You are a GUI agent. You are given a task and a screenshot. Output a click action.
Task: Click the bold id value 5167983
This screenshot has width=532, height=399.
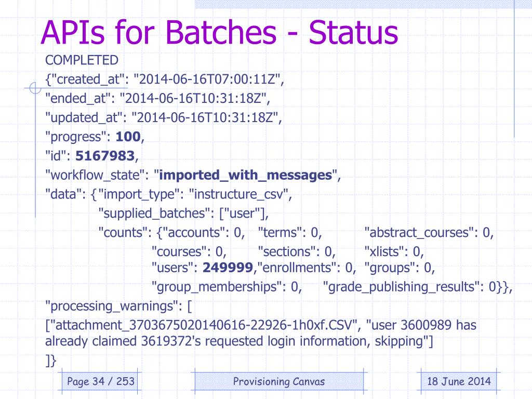point(105,156)
